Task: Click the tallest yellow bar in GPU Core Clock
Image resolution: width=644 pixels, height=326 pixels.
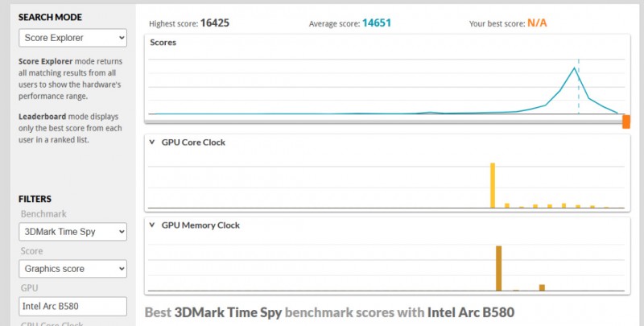Action: click(x=493, y=185)
